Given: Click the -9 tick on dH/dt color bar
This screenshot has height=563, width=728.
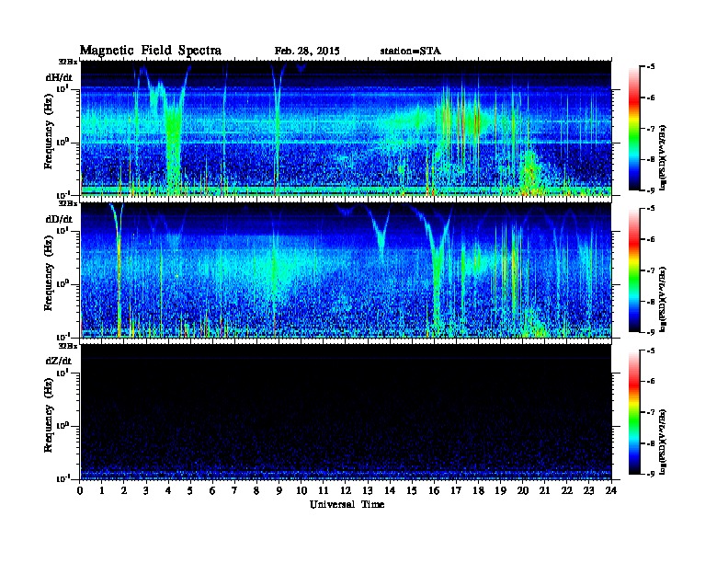Looking at the screenshot, I should (651, 190).
